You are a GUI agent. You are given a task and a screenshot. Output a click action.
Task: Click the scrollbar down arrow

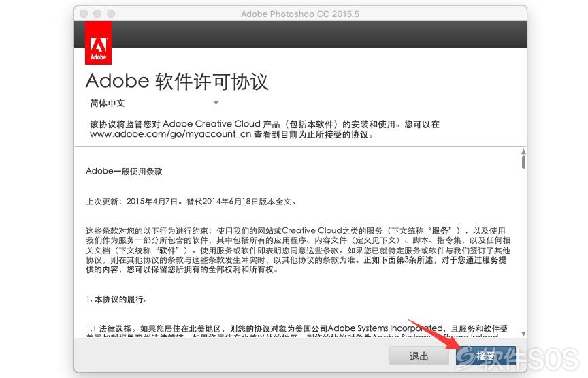(x=523, y=334)
